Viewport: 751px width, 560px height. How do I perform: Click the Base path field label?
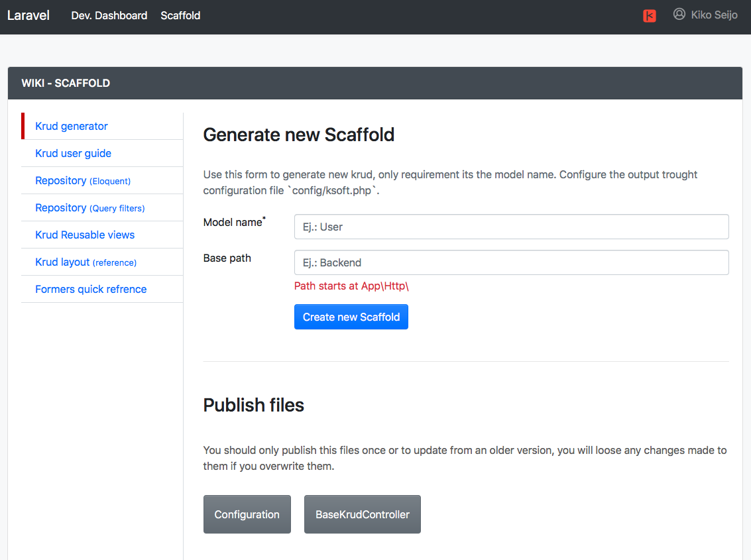pos(227,258)
